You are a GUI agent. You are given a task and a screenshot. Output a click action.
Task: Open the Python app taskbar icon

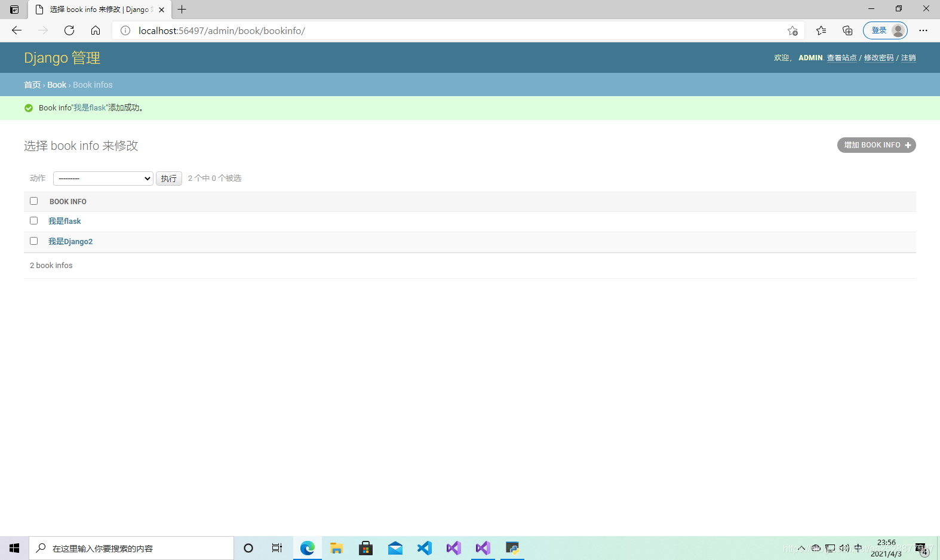pyautogui.click(x=512, y=548)
